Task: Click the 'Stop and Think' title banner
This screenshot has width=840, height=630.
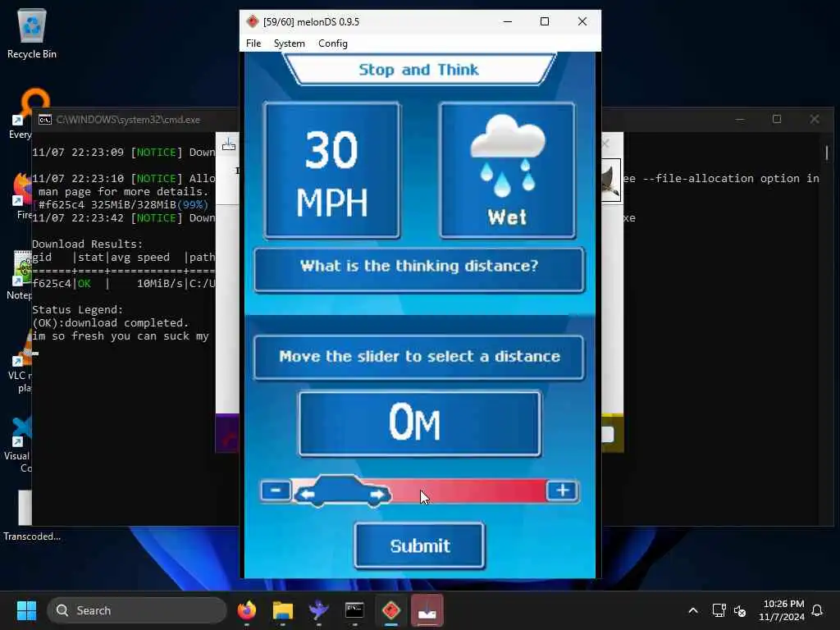Action: click(x=419, y=70)
